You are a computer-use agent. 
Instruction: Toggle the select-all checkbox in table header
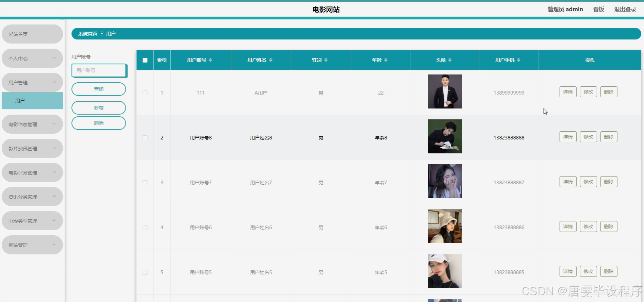[145, 60]
